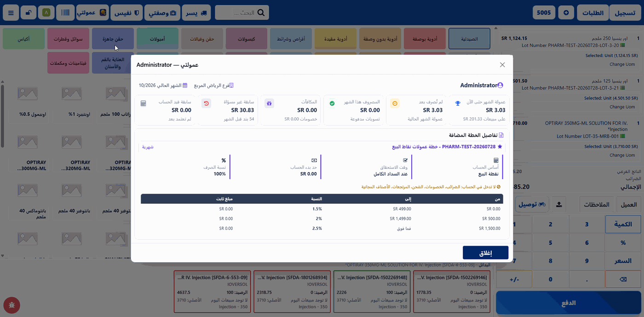The height and width of the screenshot is (317, 644).
Task: Select the سوائل وقطرات category tile
Action: (69, 39)
